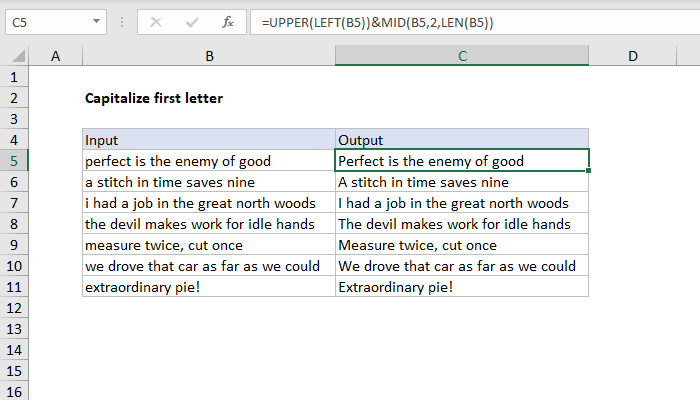This screenshot has height=400, width=700.
Task: Select the "Output" header cell
Action: click(x=462, y=139)
